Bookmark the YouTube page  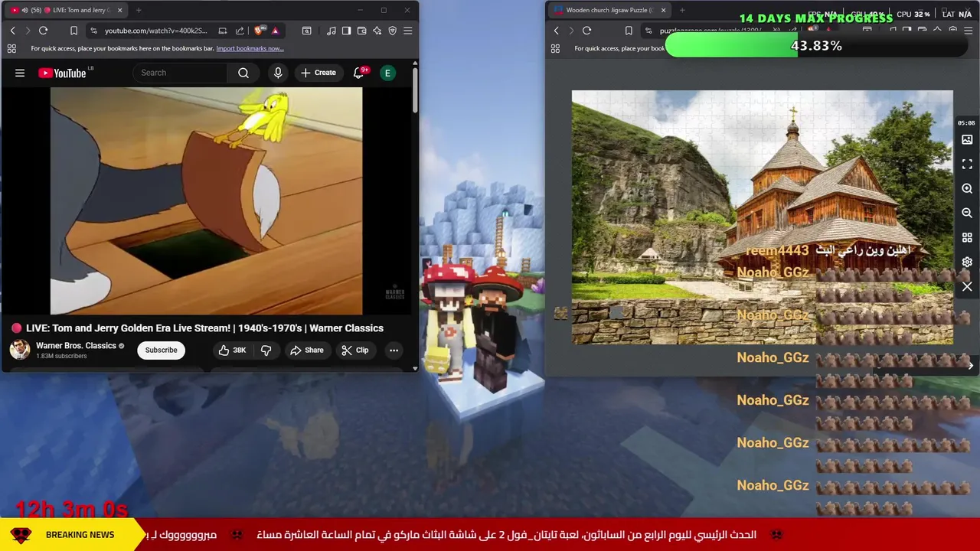(x=73, y=31)
